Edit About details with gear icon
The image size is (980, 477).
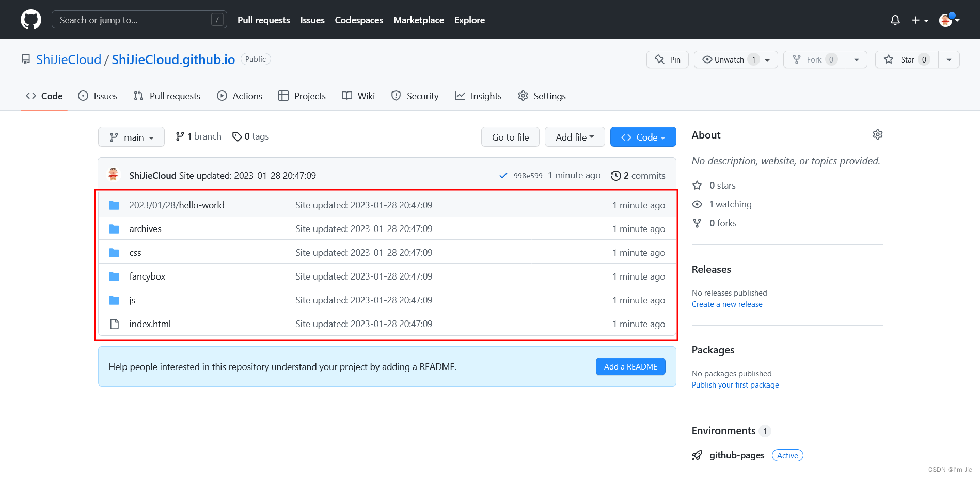click(877, 134)
